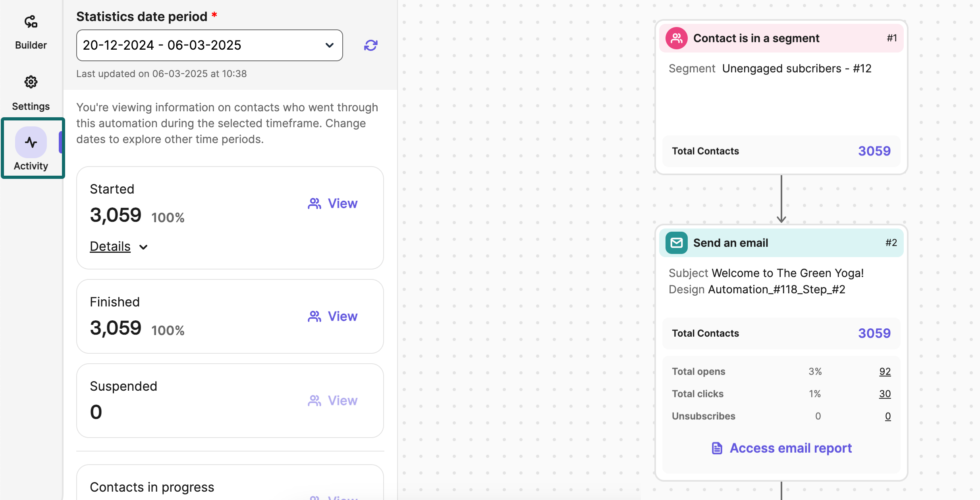Click step number #2 label

[x=891, y=243]
